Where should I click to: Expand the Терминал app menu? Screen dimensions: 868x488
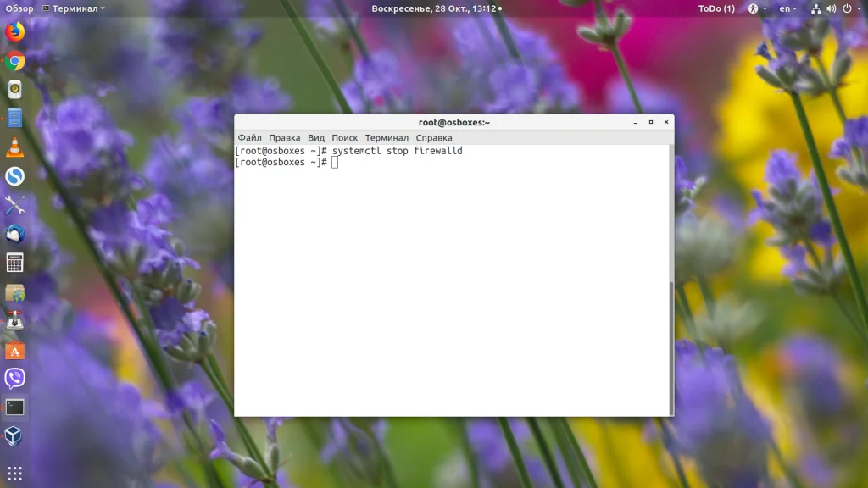coord(74,8)
